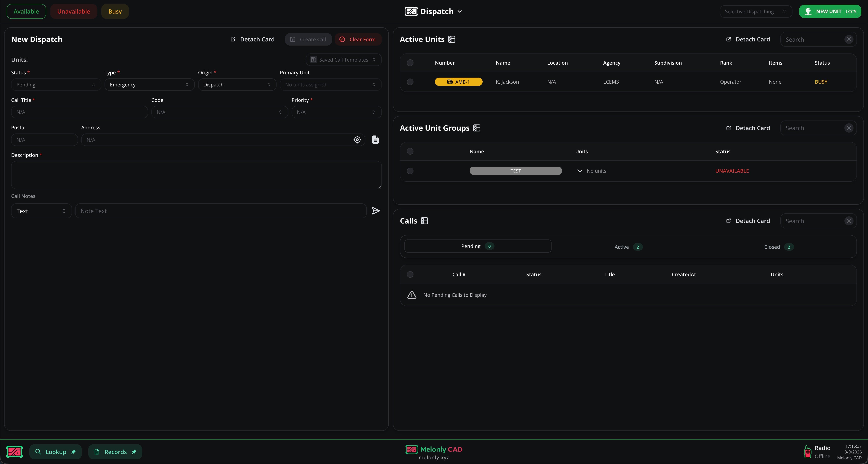Click the detach icon in New Dispatch card
This screenshot has height=464, width=868.
click(233, 39)
